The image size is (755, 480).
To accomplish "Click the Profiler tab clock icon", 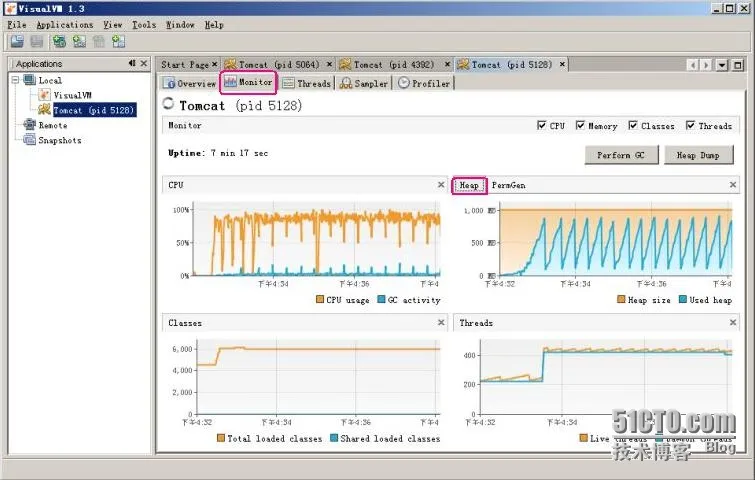I will pos(404,83).
